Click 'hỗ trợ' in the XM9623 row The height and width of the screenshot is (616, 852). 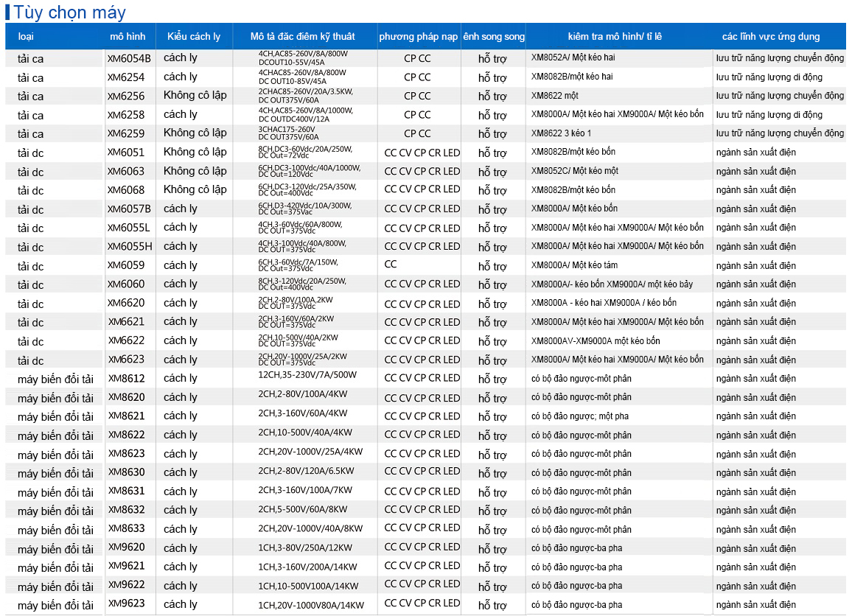click(492, 605)
